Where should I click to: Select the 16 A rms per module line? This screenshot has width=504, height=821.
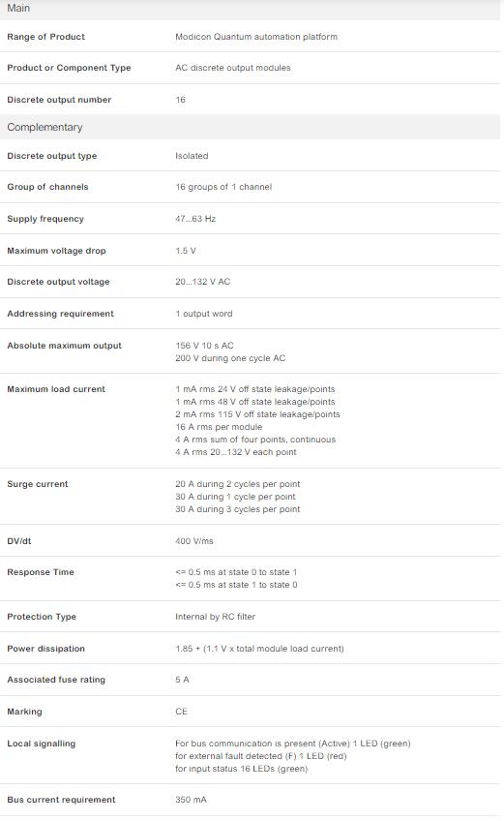pos(219,427)
